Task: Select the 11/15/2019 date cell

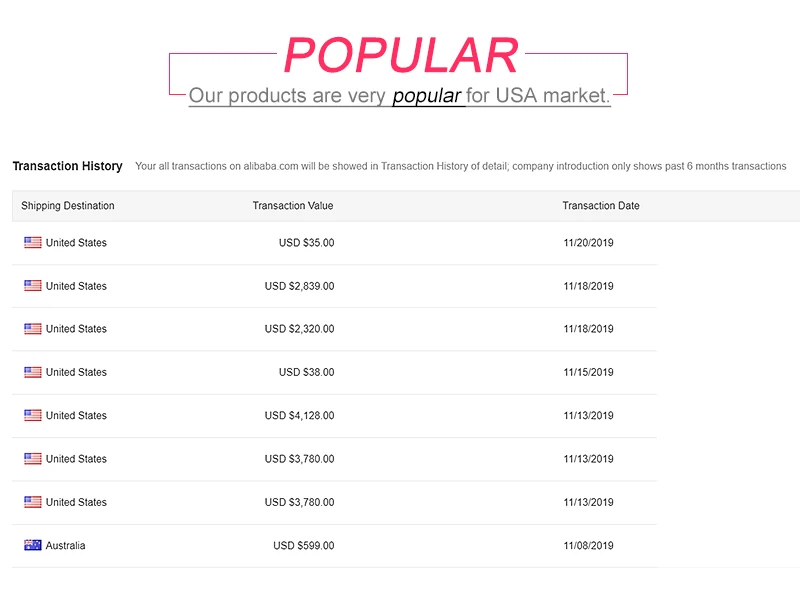Action: coord(589,372)
